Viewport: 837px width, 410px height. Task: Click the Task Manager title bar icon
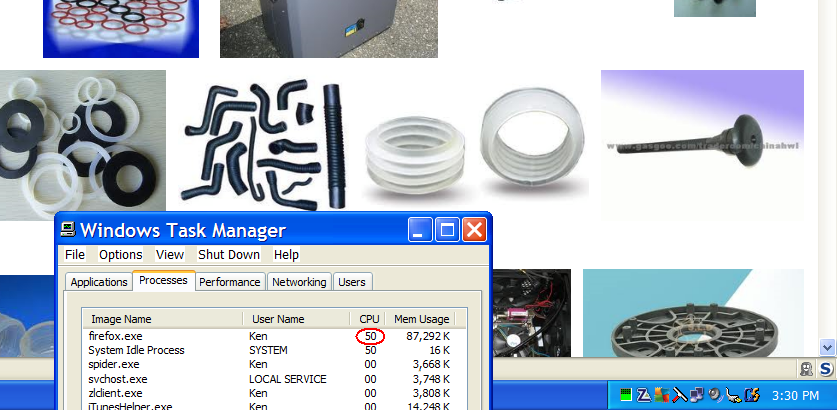pos(68,230)
